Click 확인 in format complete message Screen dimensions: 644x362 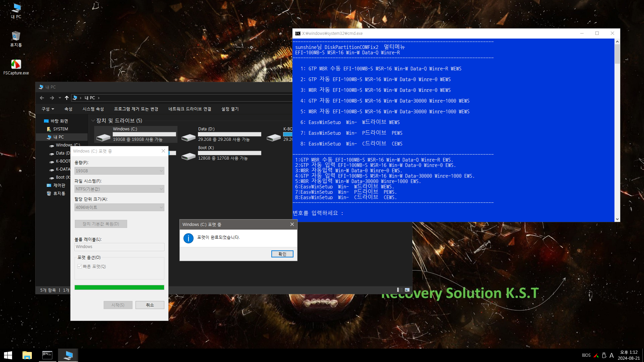(282, 254)
